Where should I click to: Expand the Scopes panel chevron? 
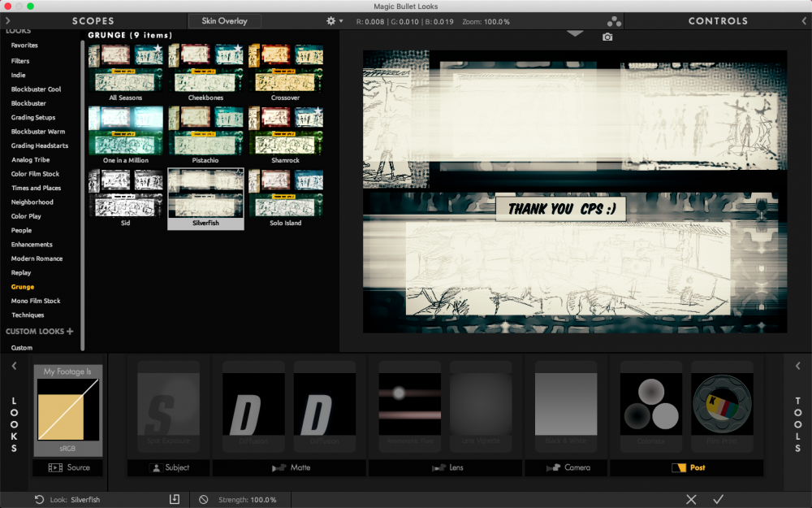pyautogui.click(x=8, y=21)
